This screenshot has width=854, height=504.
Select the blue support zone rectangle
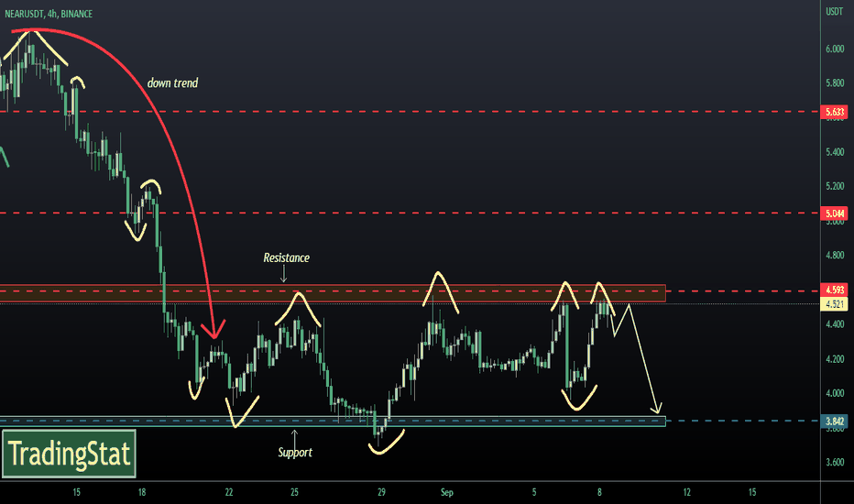point(333,422)
